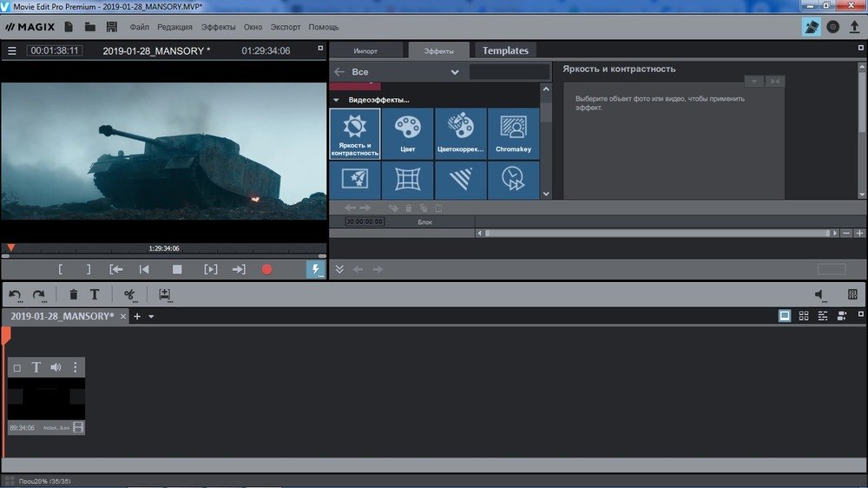Expand the double chevron below effects panel

pyautogui.click(x=339, y=269)
